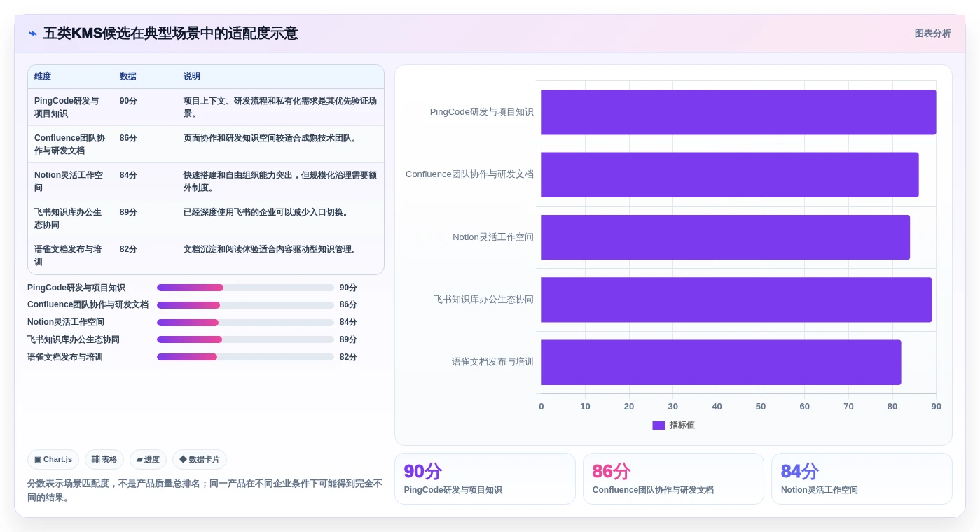The height and width of the screenshot is (532, 980).
Task: Toggle the 指标值 legend swatch
Action: click(x=658, y=425)
